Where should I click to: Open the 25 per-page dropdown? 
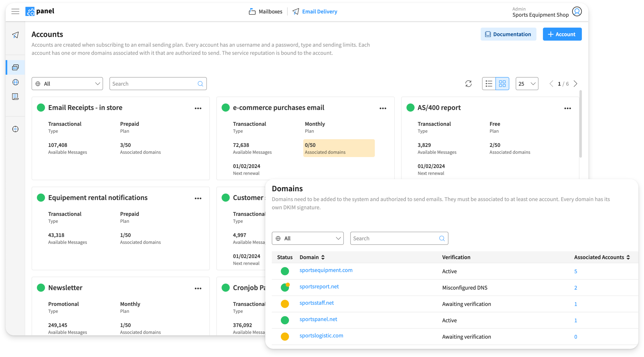(527, 84)
